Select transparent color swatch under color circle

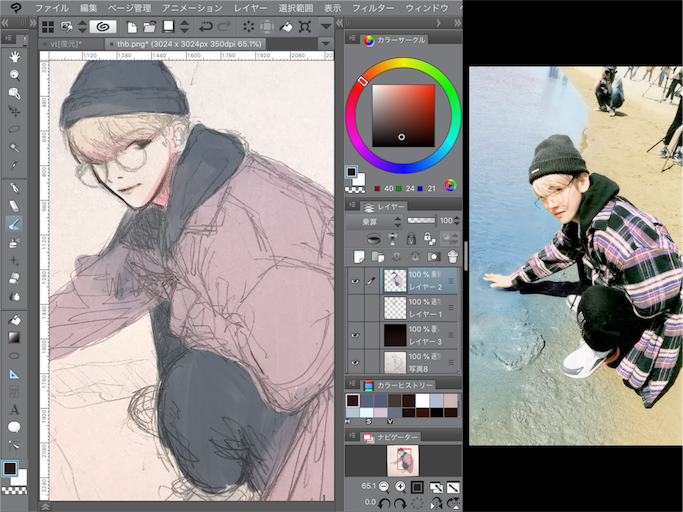(x=355, y=190)
